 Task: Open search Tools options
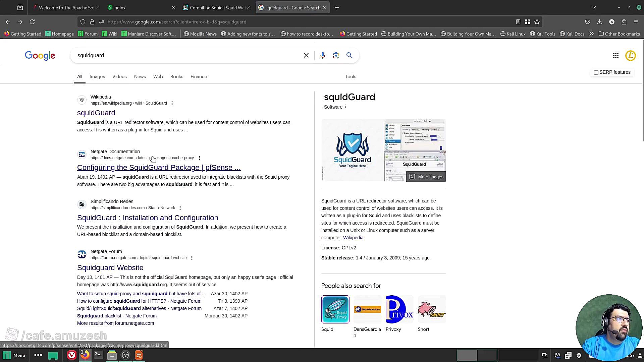(x=351, y=76)
